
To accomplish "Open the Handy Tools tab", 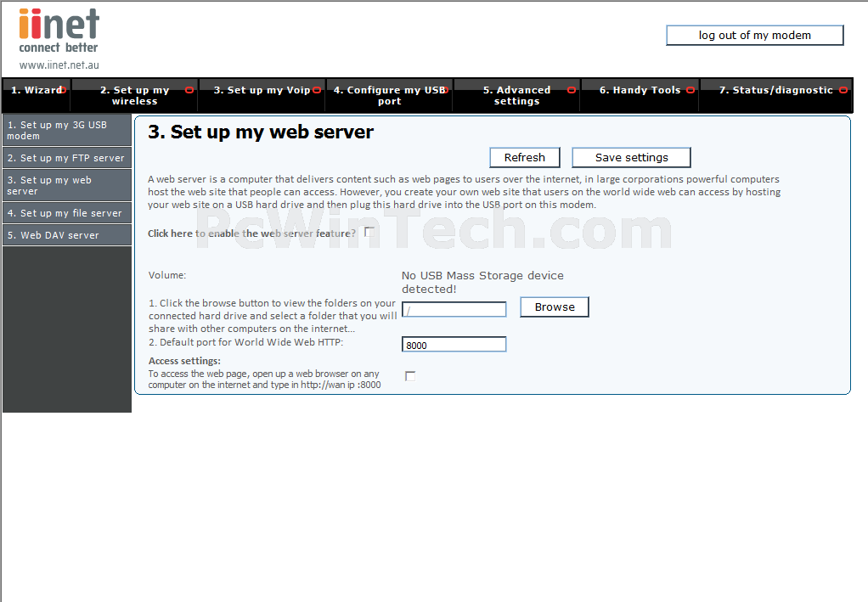I will tap(640, 95).
